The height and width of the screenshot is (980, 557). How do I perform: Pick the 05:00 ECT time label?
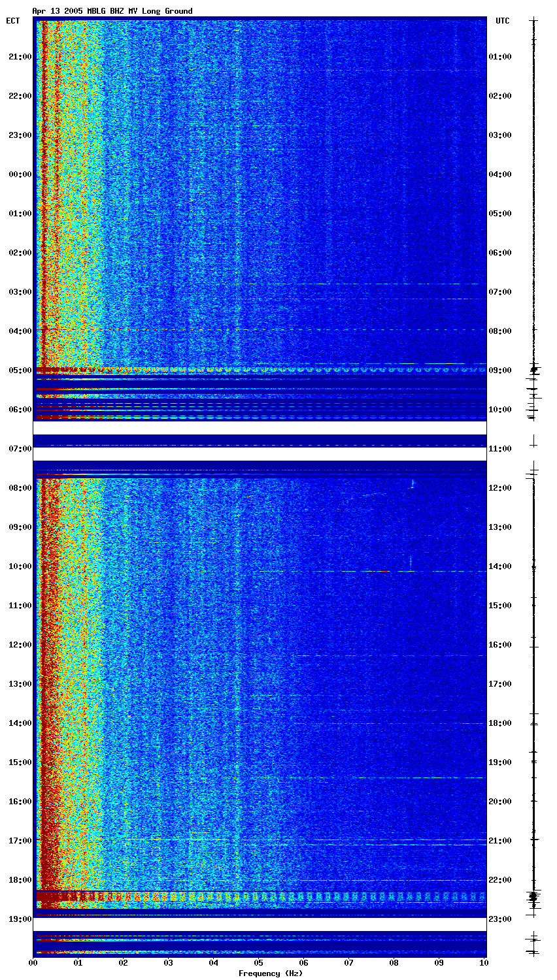point(20,370)
